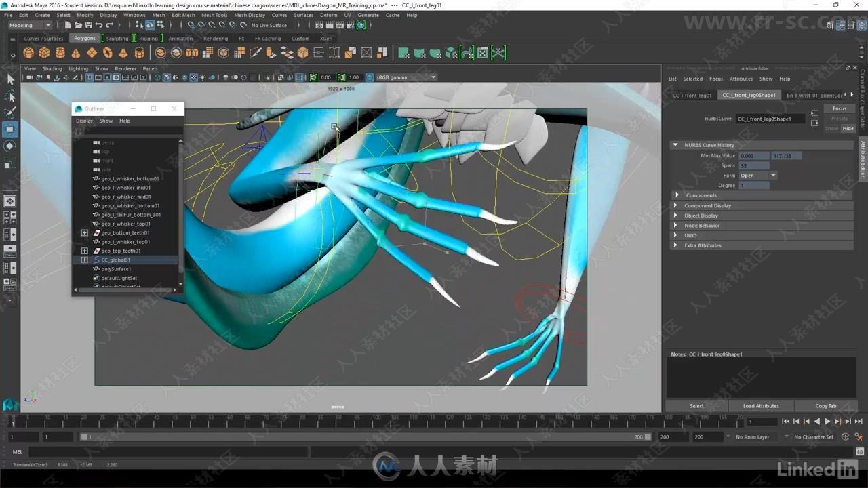Click the New Scene icon

(68, 25)
